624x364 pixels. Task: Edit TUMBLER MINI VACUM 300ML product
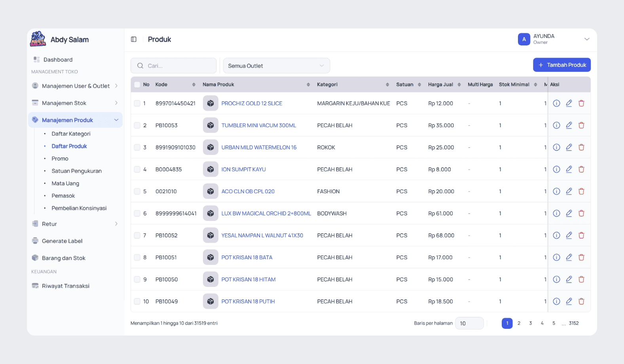(x=569, y=125)
